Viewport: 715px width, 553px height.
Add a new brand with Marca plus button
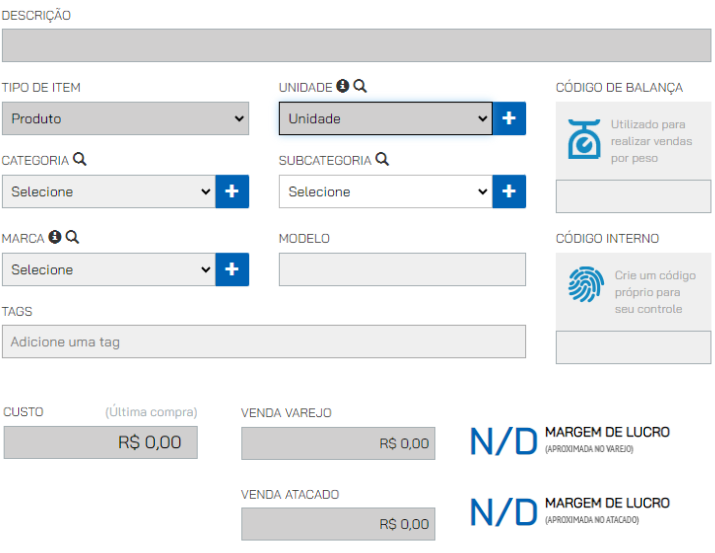(232, 269)
